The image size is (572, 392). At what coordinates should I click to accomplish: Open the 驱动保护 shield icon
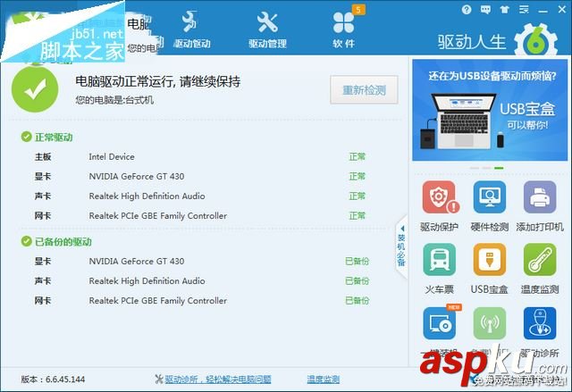tap(439, 197)
